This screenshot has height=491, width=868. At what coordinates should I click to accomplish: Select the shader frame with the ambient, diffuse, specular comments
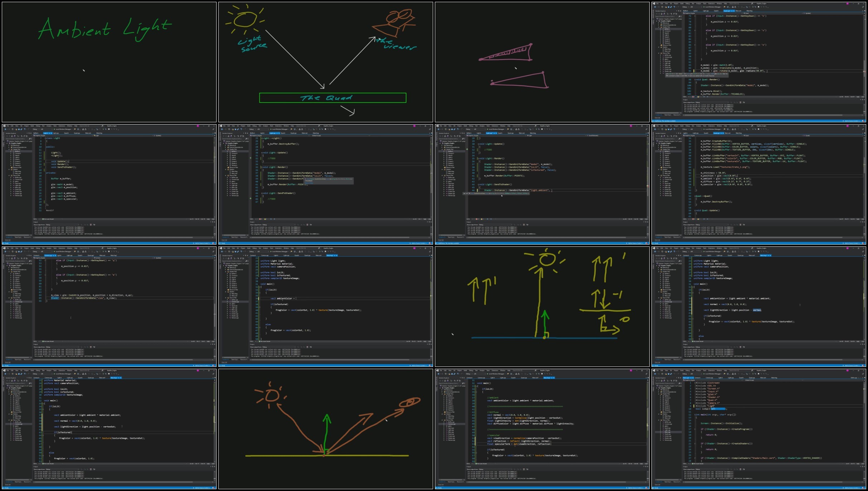pos(542,429)
